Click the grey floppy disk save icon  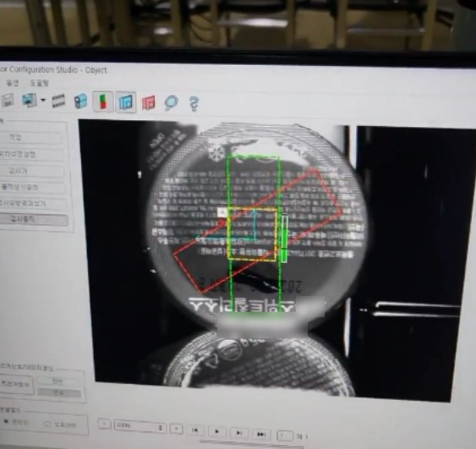8,101
